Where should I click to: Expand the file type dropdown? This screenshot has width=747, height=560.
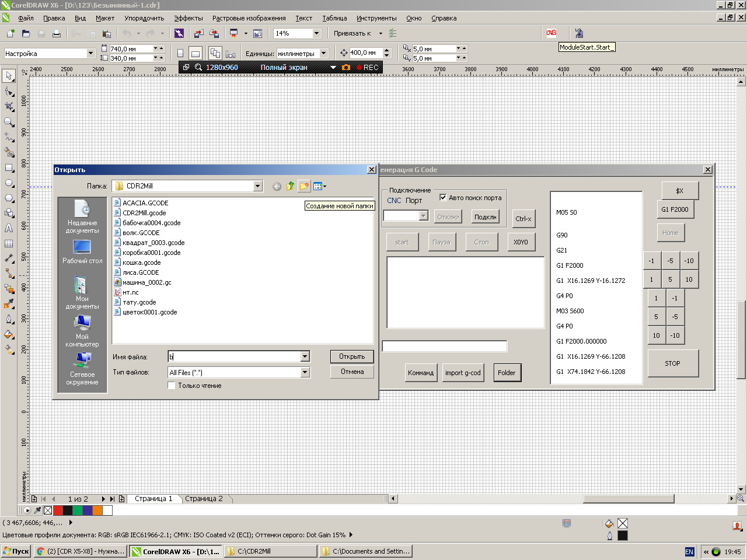[x=305, y=372]
